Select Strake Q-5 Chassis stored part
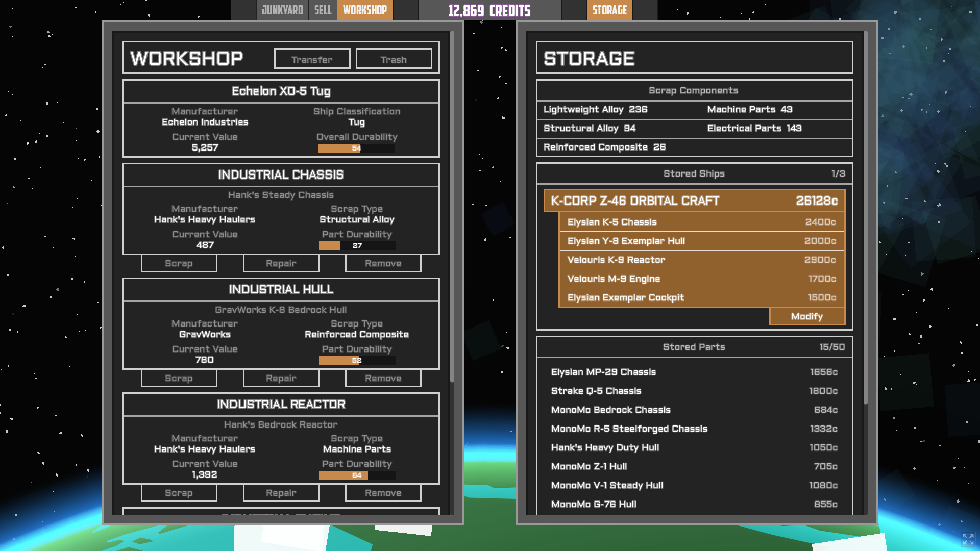 coord(694,391)
